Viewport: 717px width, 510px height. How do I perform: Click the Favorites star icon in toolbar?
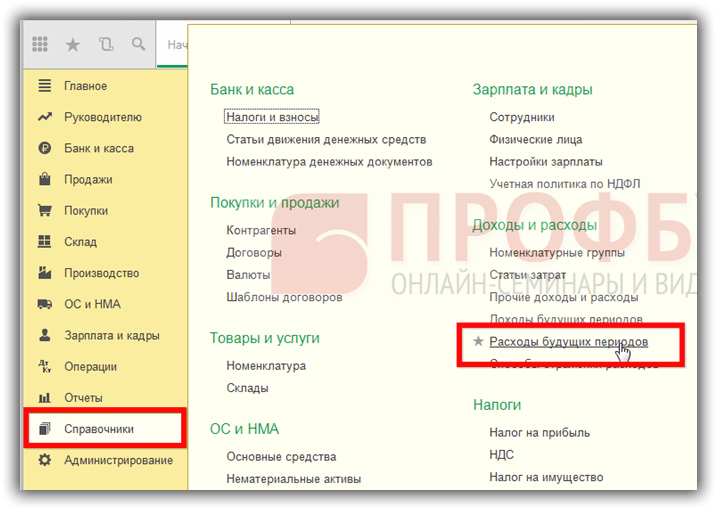[73, 45]
